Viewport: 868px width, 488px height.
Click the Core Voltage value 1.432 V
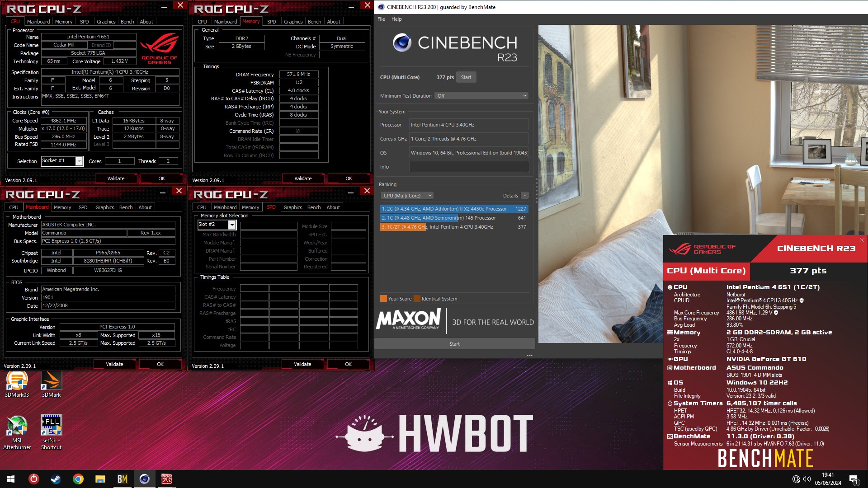(119, 61)
